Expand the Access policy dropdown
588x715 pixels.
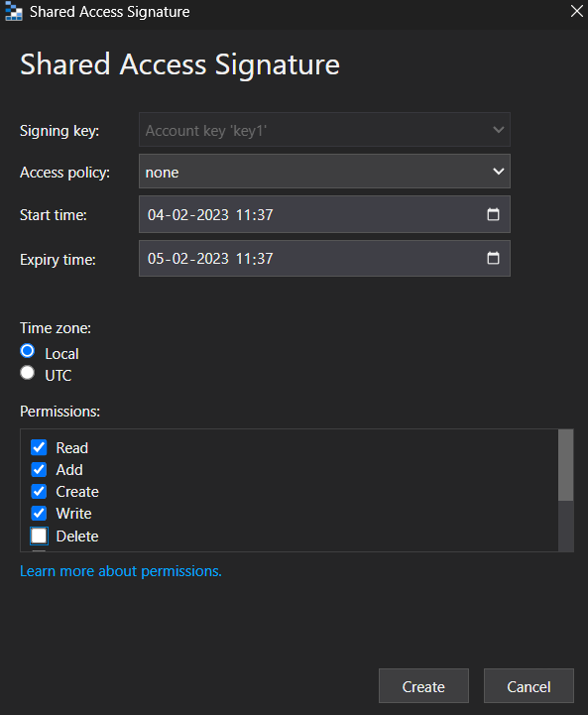click(324, 172)
